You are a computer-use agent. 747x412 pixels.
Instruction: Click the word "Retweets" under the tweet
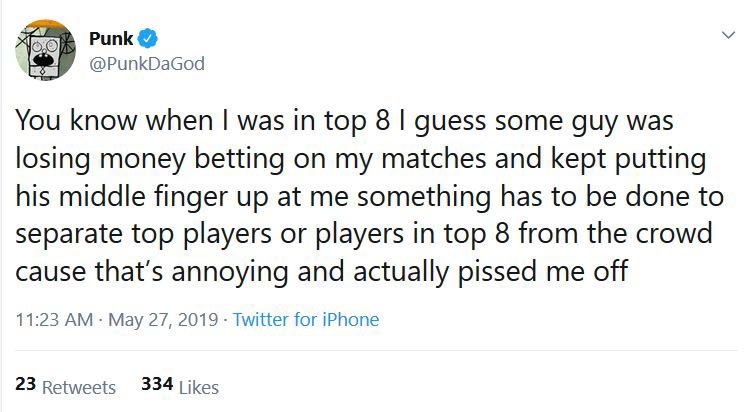(80, 387)
